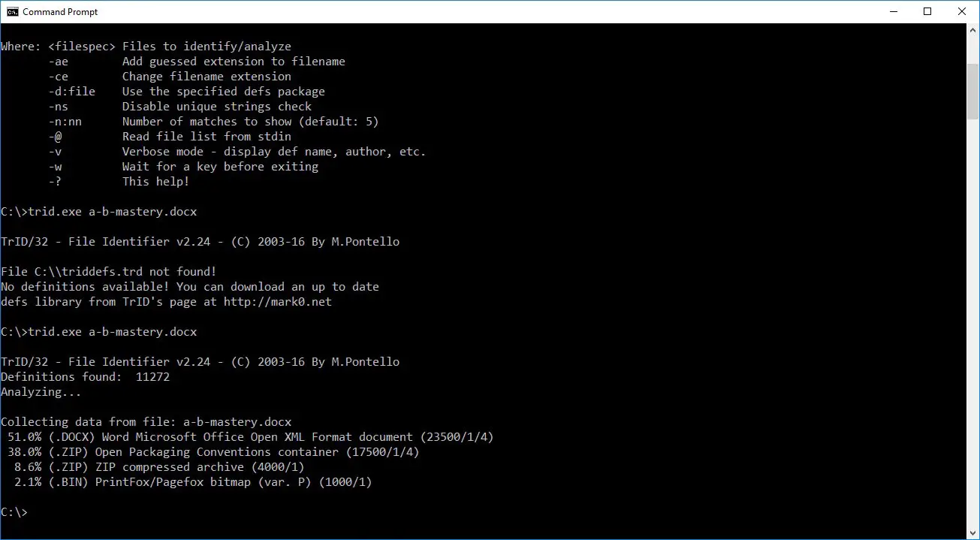Click the scrollbar down arrow
The width and height of the screenshot is (980, 540).
tap(972, 532)
